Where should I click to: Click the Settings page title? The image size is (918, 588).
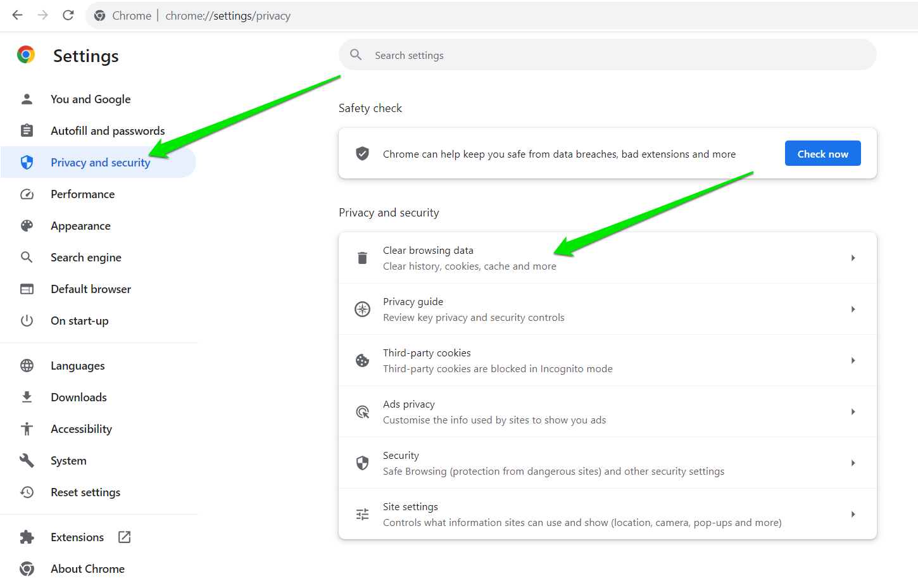tap(85, 56)
